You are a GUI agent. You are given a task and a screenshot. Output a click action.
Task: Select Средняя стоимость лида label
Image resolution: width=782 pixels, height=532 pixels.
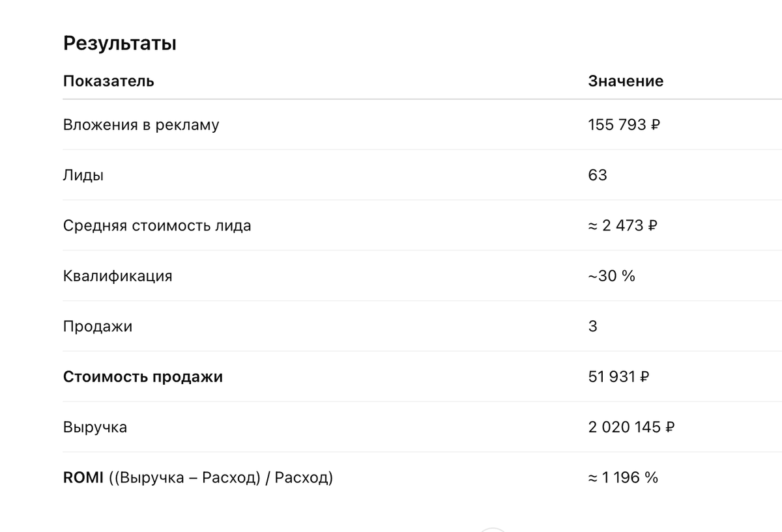point(157,226)
